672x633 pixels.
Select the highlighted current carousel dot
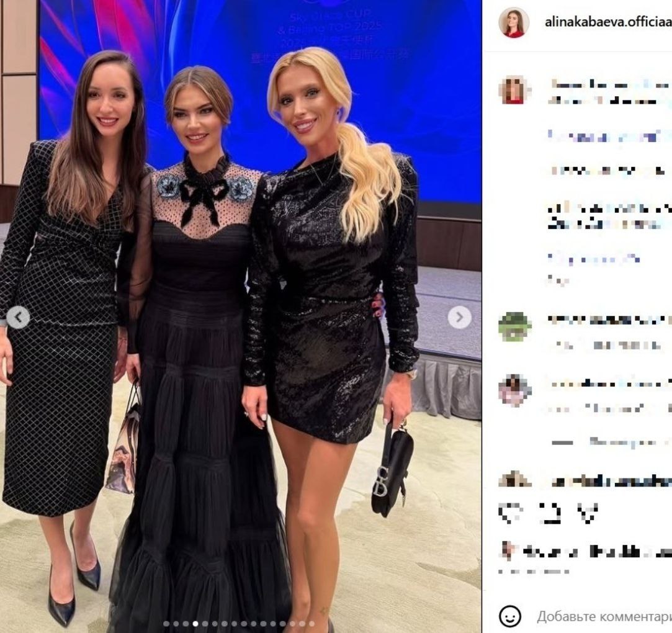click(x=195, y=624)
